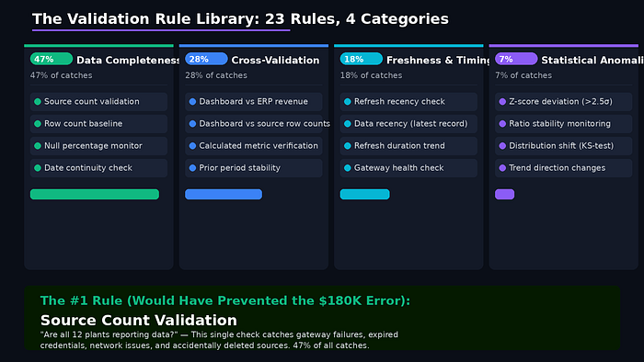Screen dimensions: 644x362
Task: Click the cyan 18% badge
Action: 361,59
